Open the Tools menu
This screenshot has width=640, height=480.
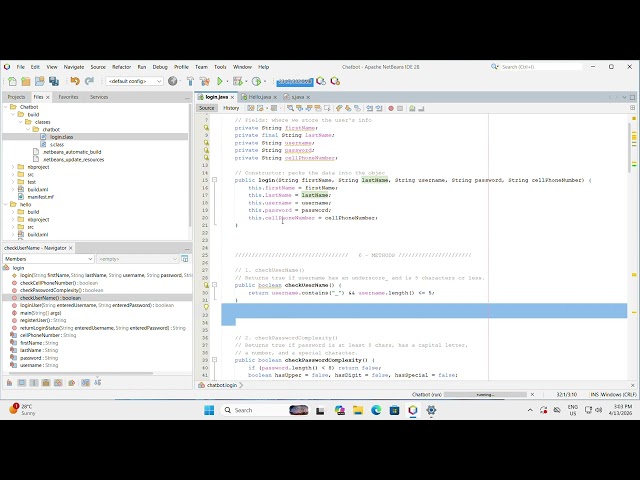[x=220, y=67]
